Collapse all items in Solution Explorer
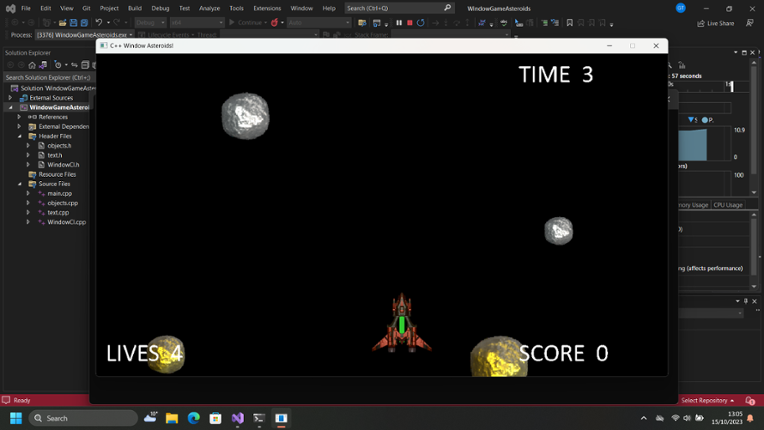 pyautogui.click(x=85, y=65)
